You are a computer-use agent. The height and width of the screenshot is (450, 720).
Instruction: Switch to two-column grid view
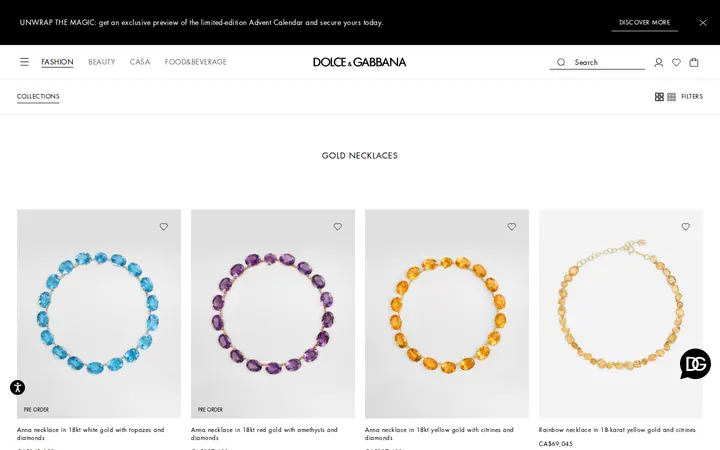(659, 96)
